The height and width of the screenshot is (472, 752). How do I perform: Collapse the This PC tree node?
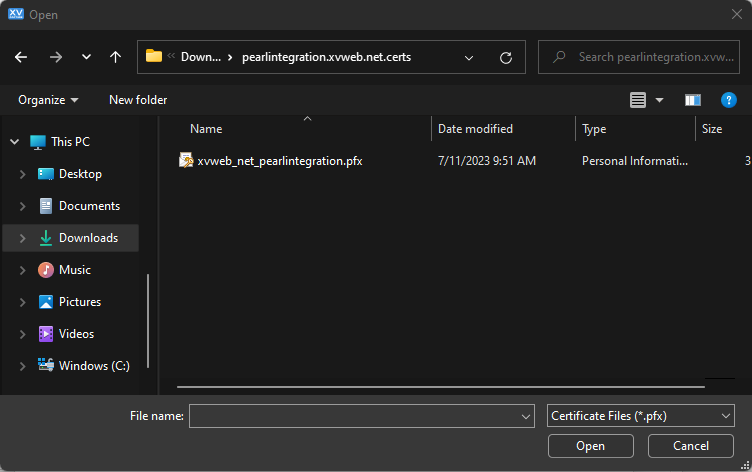(x=15, y=142)
